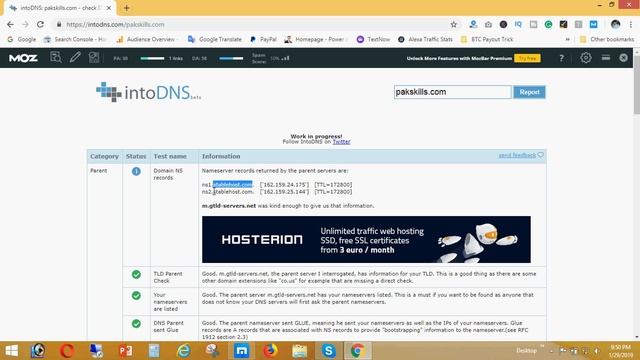The image size is (640, 360).
Task: Open Skype in taskbar
Action: click(x=329, y=351)
